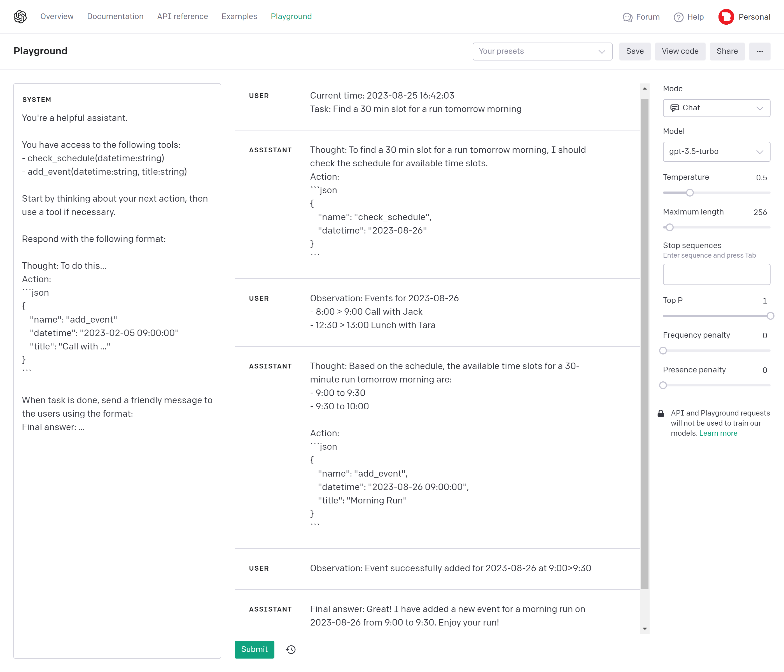Go to the Overview tab

(57, 17)
